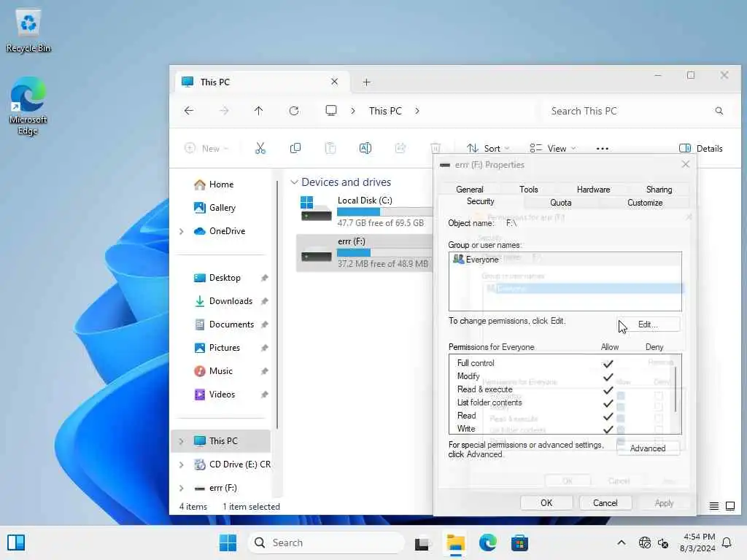Screen dimensions: 747x560
Task: Click the Advanced button
Action: (x=648, y=448)
